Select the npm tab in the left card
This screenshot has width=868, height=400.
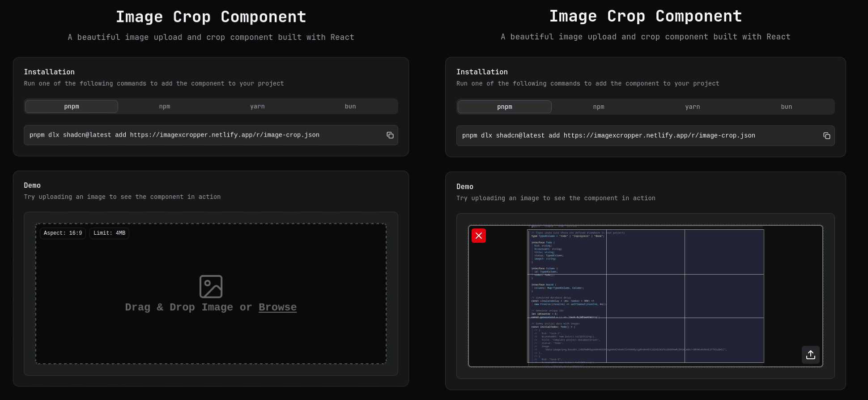(x=165, y=107)
